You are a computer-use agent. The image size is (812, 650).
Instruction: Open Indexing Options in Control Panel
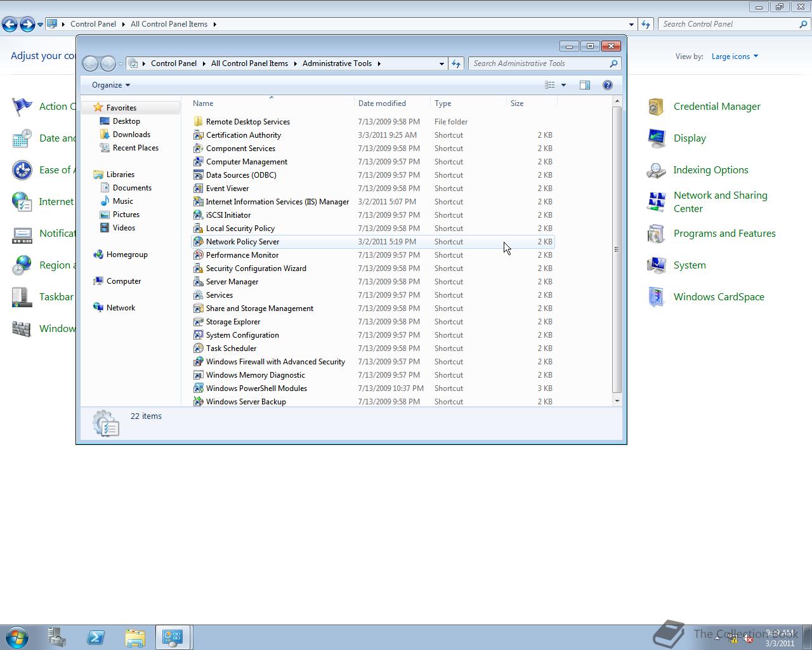pos(710,170)
